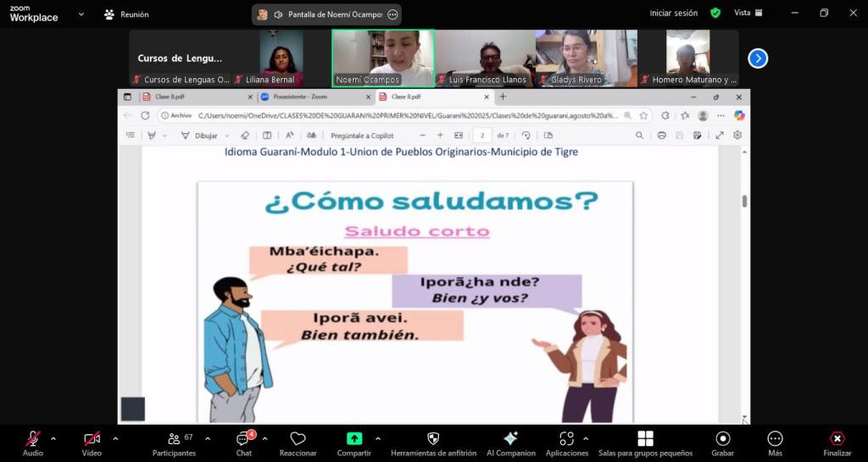Click the green Compartir share button

(x=354, y=443)
